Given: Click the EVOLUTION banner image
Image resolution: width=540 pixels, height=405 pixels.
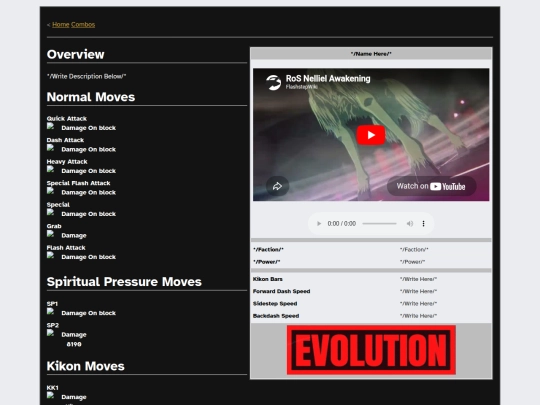Looking at the screenshot, I should point(371,350).
